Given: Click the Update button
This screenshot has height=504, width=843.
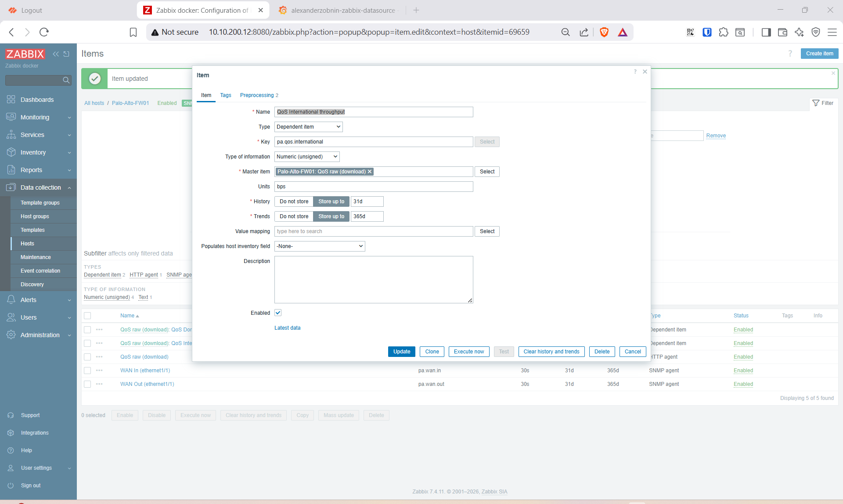Looking at the screenshot, I should 402,352.
